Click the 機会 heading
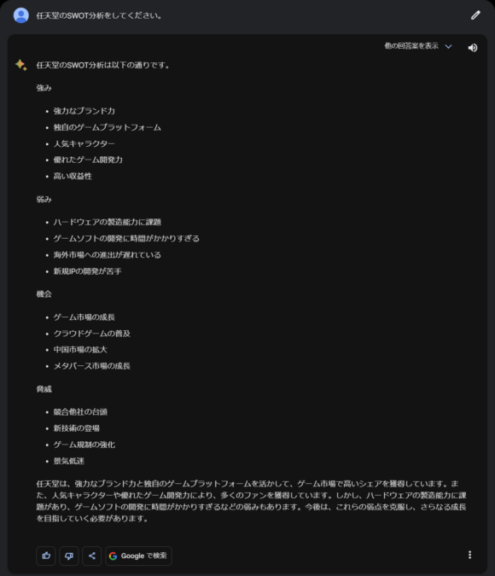Image resolution: width=495 pixels, height=576 pixels. (44, 294)
